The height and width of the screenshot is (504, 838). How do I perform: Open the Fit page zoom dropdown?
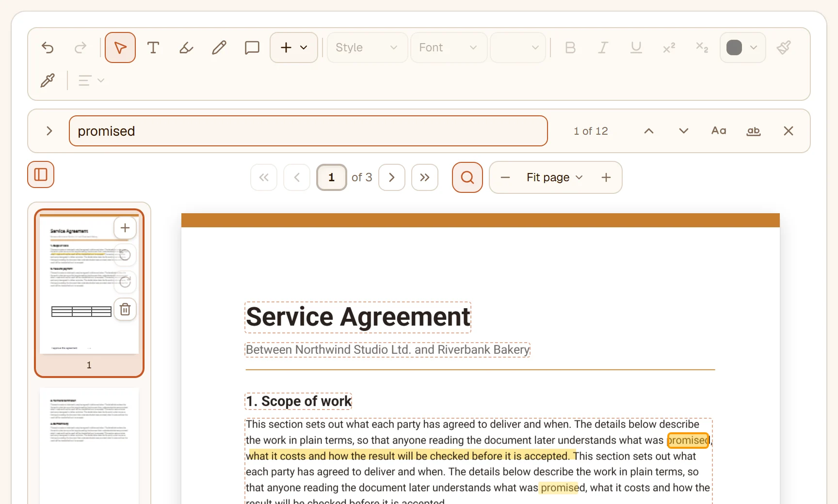point(555,177)
